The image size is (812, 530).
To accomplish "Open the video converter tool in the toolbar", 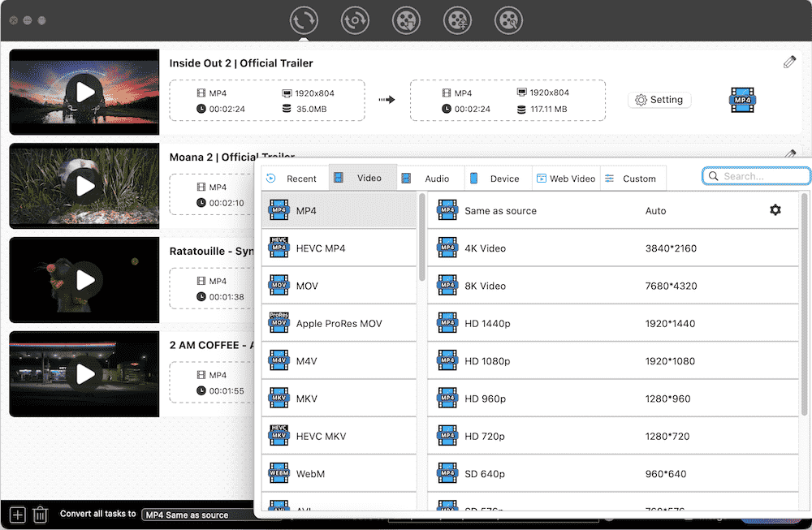I will tap(303, 20).
